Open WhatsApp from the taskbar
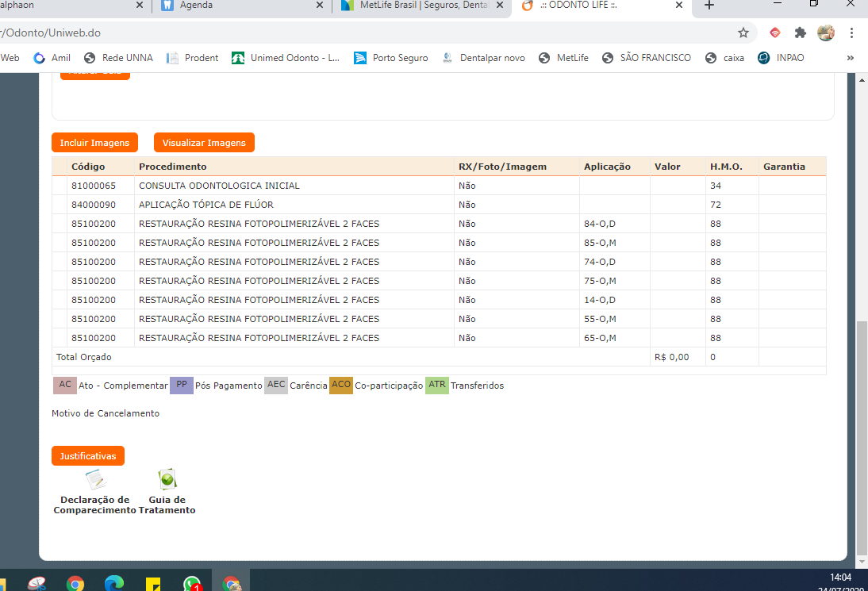868x591 pixels. click(192, 583)
